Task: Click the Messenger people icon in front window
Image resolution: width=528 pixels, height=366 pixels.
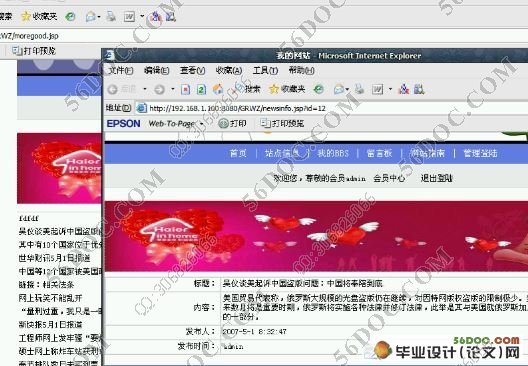Action: [x=404, y=89]
